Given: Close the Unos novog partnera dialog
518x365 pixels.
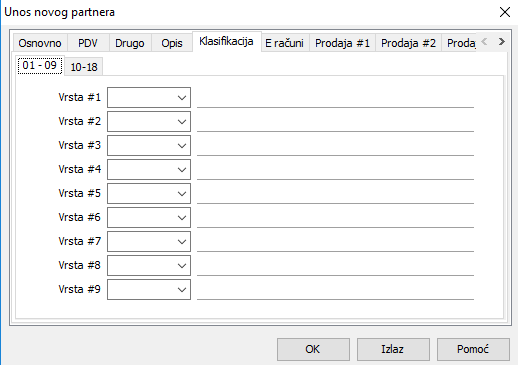Looking at the screenshot, I should coord(505,12).
